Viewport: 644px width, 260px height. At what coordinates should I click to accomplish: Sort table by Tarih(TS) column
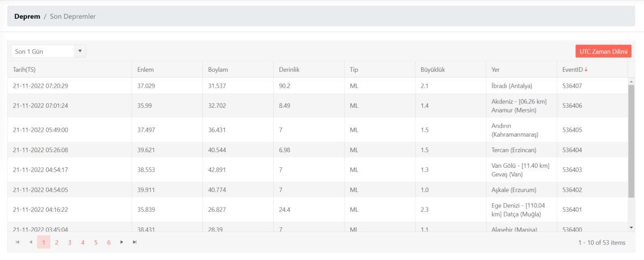(24, 70)
